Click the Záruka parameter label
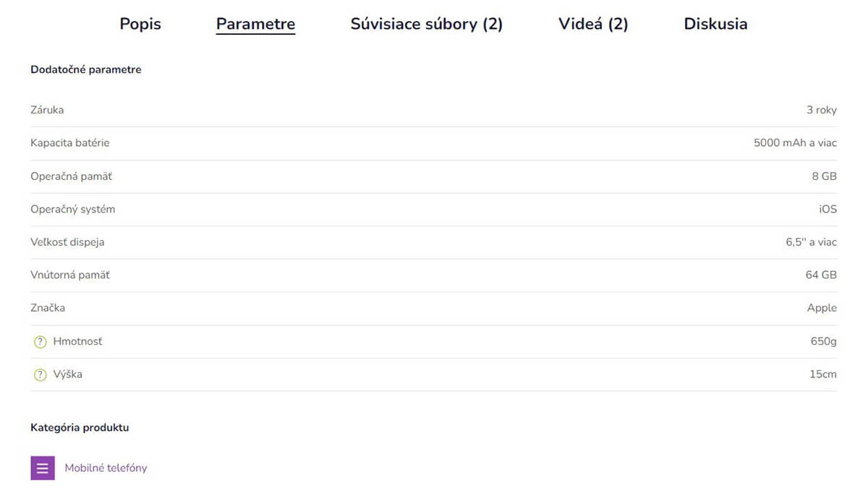Screen dimensions: 868x488 (47, 110)
